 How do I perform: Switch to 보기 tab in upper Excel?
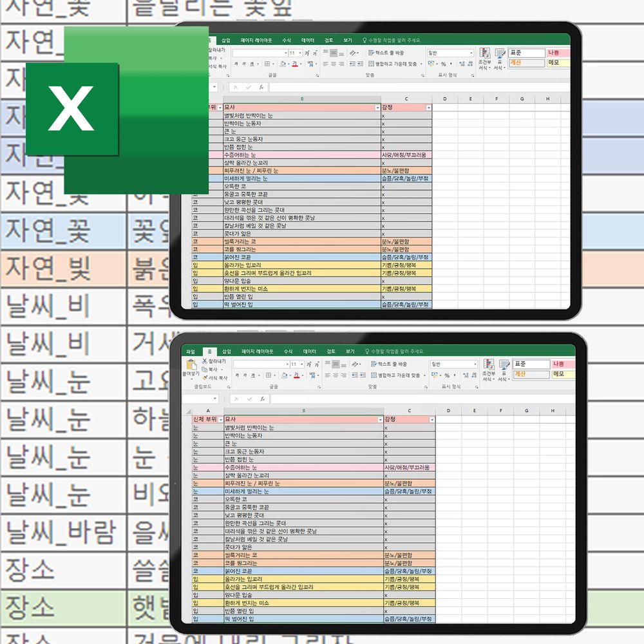click(348, 40)
